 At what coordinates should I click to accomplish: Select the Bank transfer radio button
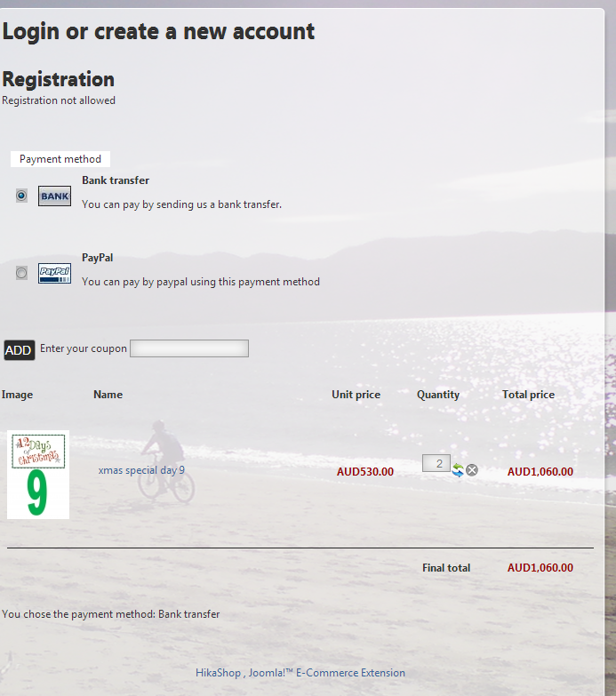21,196
